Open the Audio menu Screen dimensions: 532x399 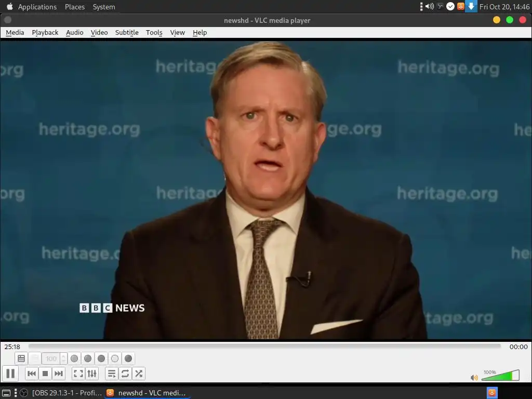click(x=75, y=32)
